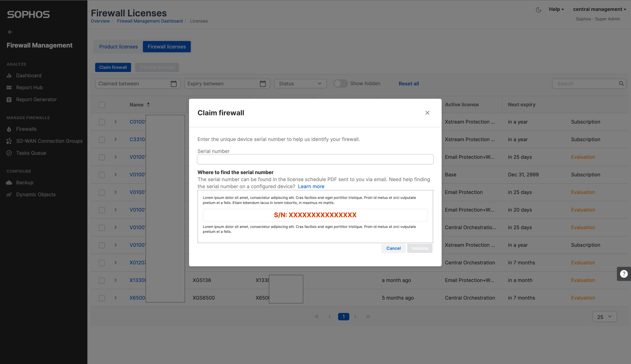Go to the last page of results
Image resolution: width=631 pixels, height=364 pixels.
coord(368,316)
